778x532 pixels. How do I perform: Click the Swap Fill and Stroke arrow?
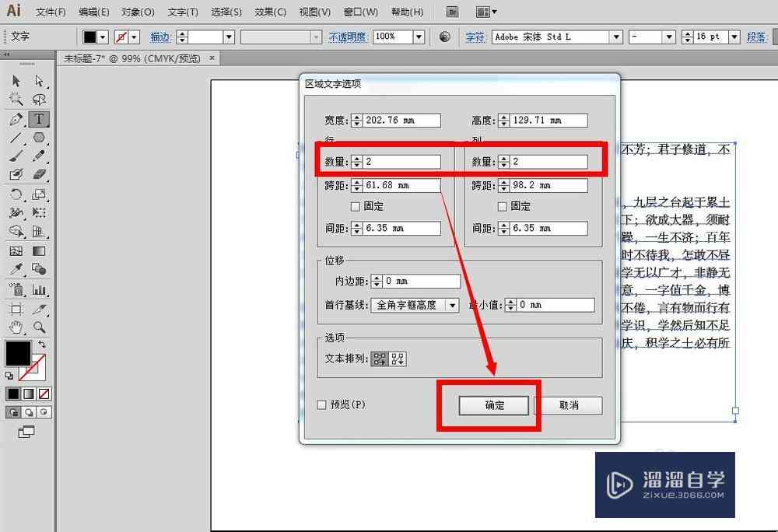click(x=42, y=344)
